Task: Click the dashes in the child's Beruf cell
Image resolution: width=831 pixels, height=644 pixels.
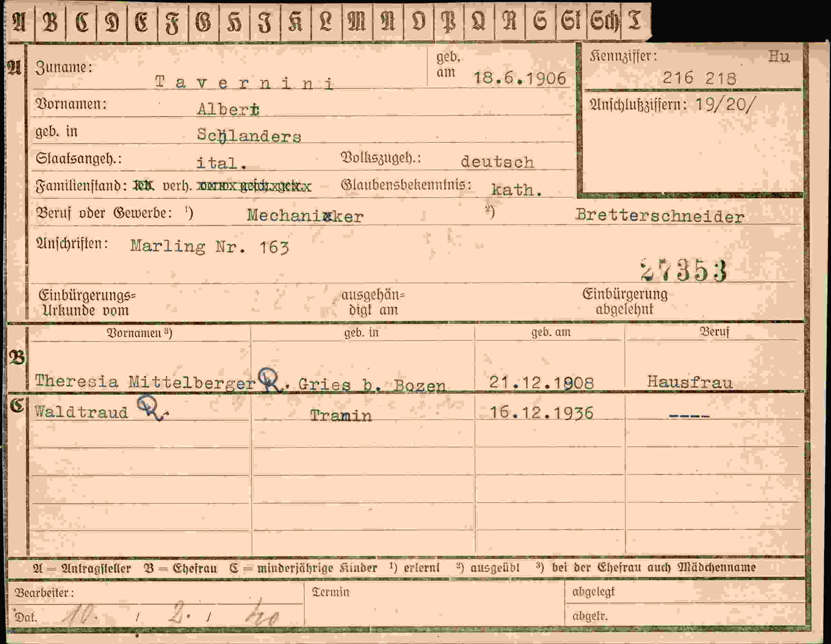Action: (x=689, y=416)
